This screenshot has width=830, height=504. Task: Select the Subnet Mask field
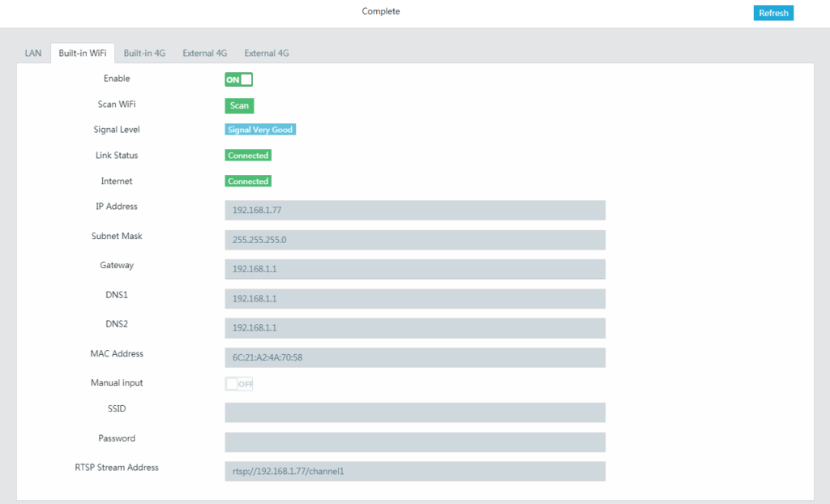(x=415, y=240)
